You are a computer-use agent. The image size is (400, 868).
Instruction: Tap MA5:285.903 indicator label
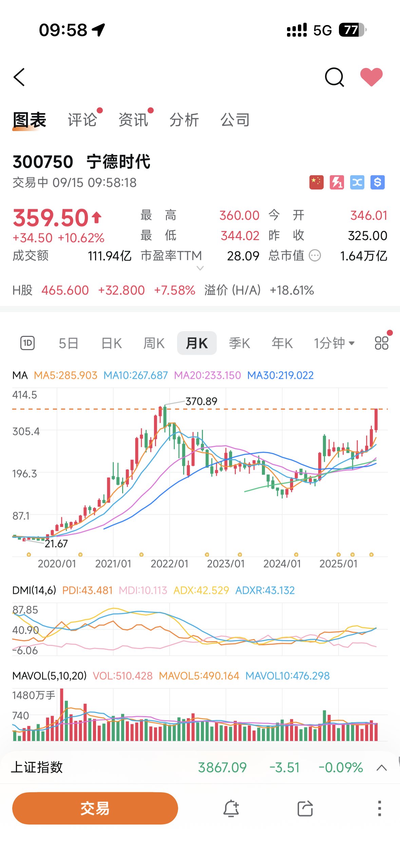(65, 375)
